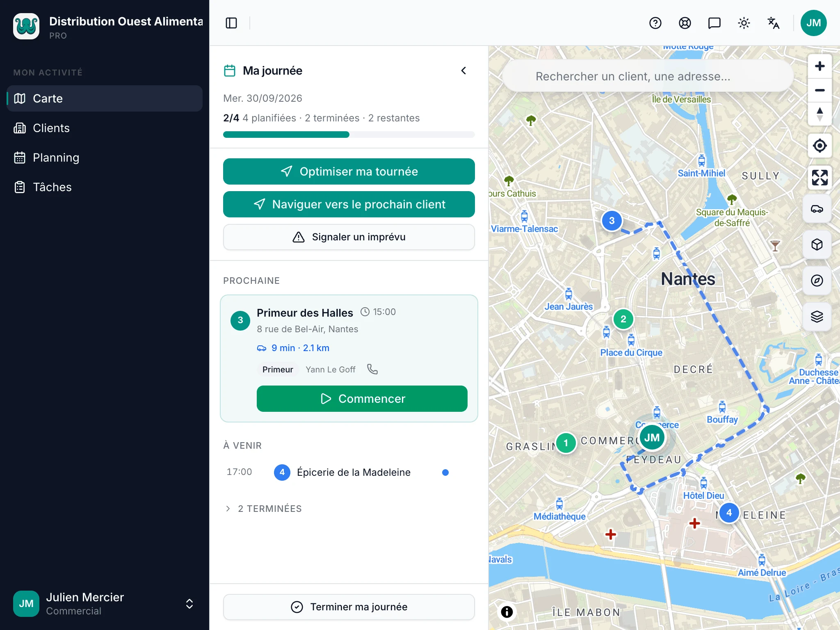Image resolution: width=840 pixels, height=630 pixels.
Task: Select map marker 3 in blue
Action: 612,221
